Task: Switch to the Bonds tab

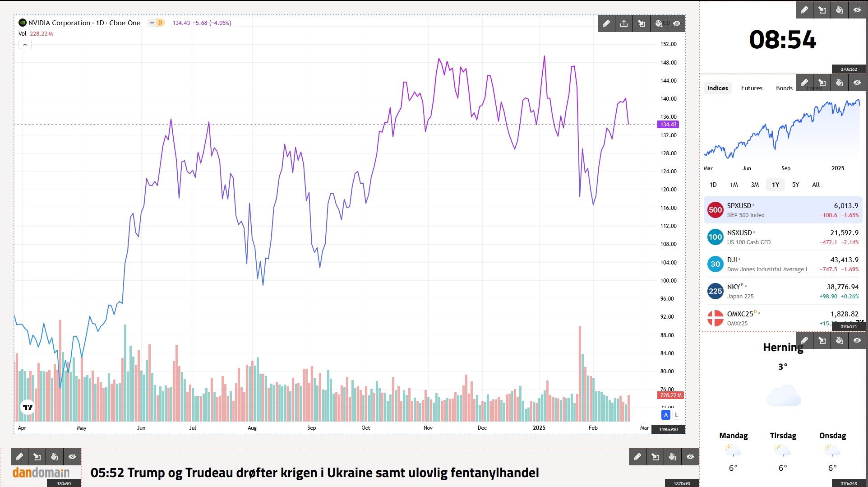Action: [784, 88]
